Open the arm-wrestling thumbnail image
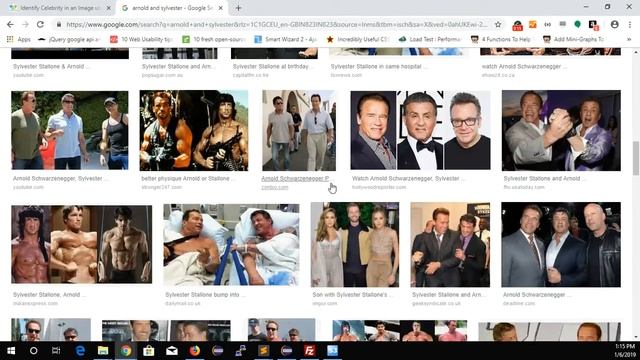This screenshot has height=360, width=640. (561, 130)
